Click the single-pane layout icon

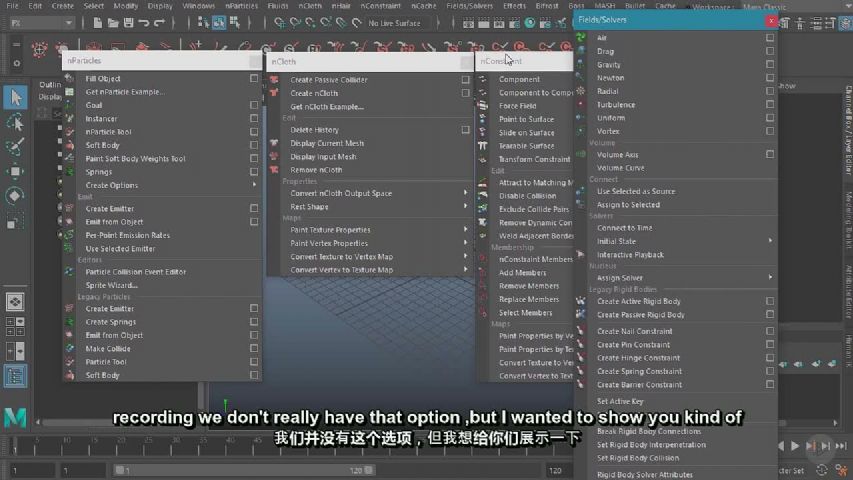click(15, 301)
